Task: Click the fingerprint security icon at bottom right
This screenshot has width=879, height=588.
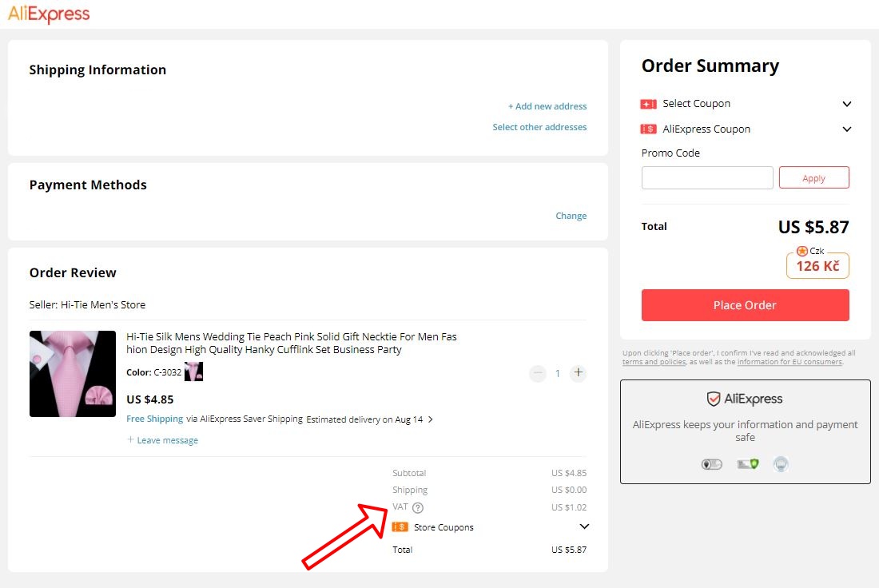Action: pyautogui.click(x=781, y=463)
